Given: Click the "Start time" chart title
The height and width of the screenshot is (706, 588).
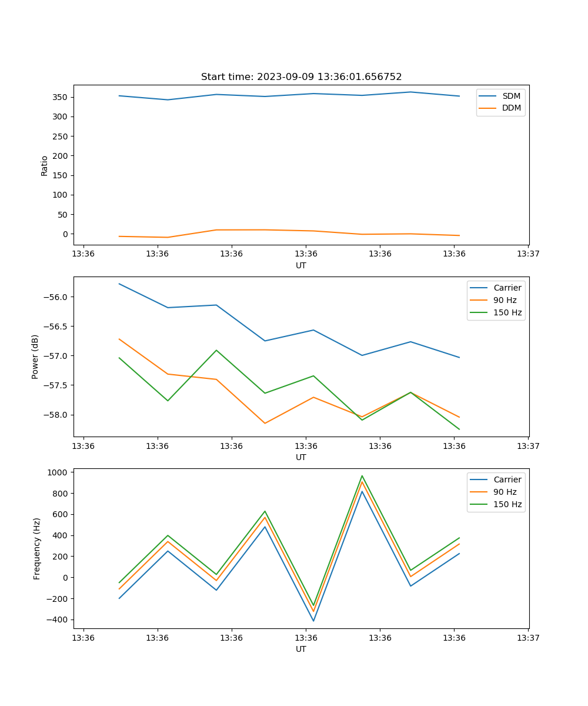Looking at the screenshot, I should pos(301,77).
